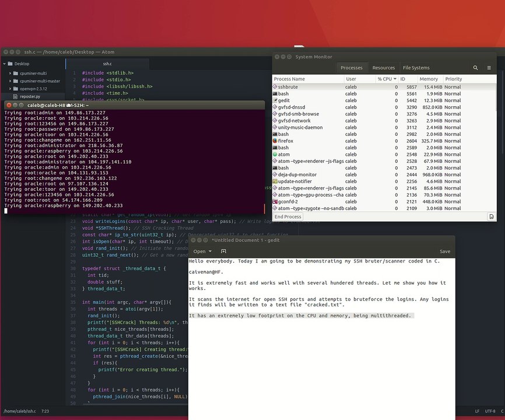Select the unity-music-daemon process row
Image resolution: width=505 pixels, height=420 pixels.
click(384, 127)
